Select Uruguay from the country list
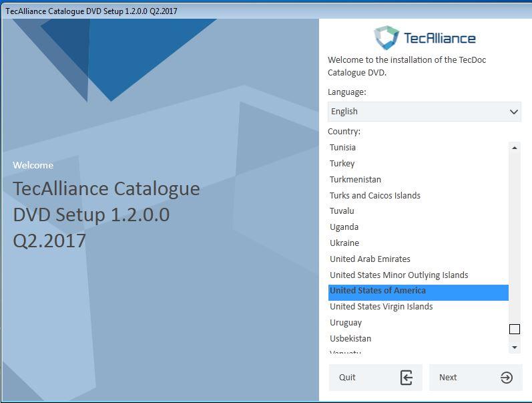Screen dimensions: 532x403 click(x=346, y=323)
